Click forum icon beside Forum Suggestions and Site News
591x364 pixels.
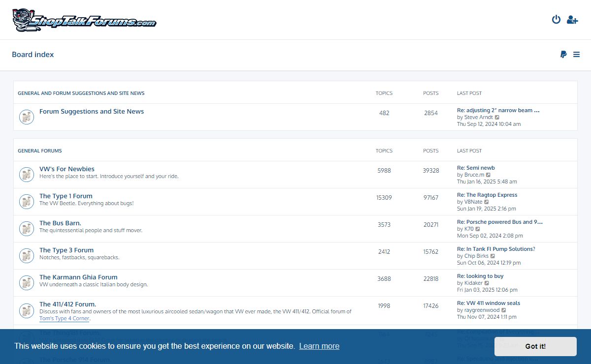point(27,117)
